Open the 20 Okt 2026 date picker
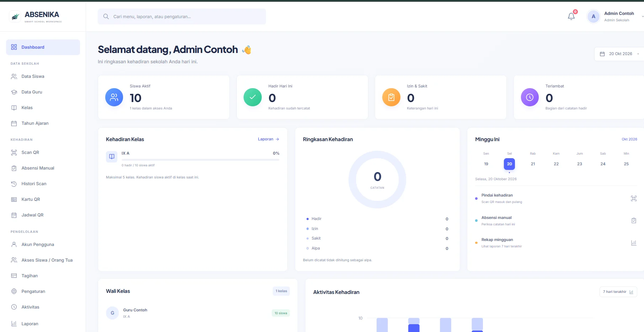Image resolution: width=644 pixels, height=332 pixels. tap(619, 54)
